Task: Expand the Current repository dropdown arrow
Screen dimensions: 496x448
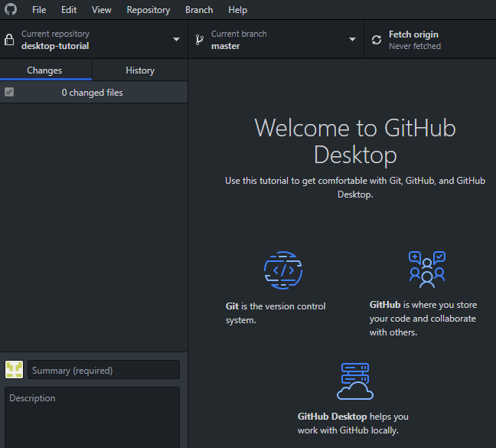Action: pos(176,39)
